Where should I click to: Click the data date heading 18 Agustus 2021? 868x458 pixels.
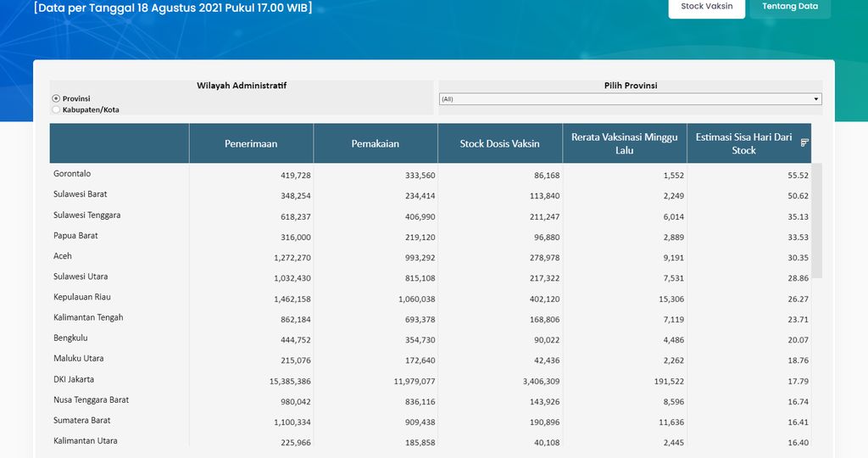pos(173,8)
